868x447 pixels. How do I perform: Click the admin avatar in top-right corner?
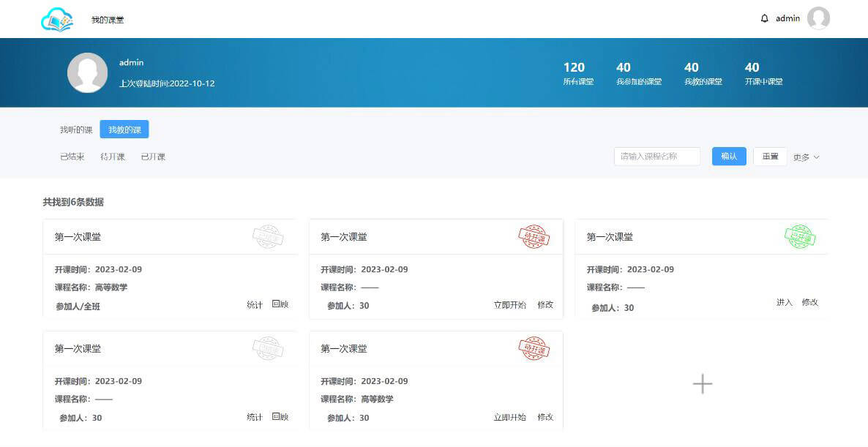pos(818,18)
